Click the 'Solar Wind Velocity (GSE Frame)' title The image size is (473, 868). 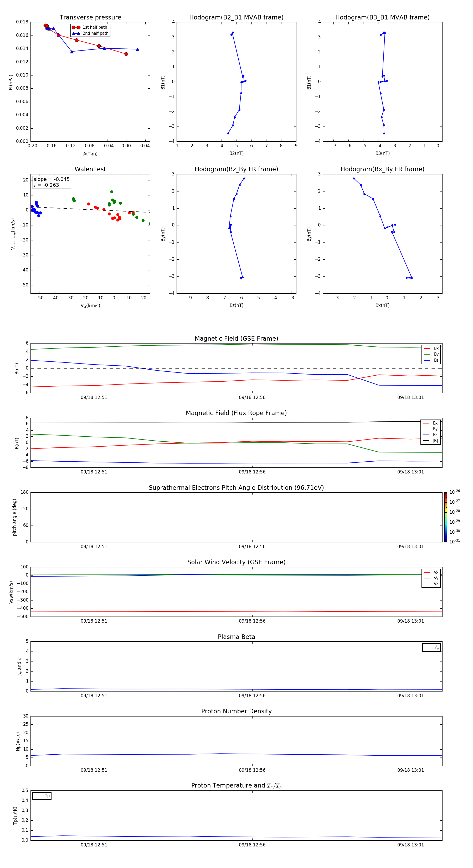(x=236, y=562)
